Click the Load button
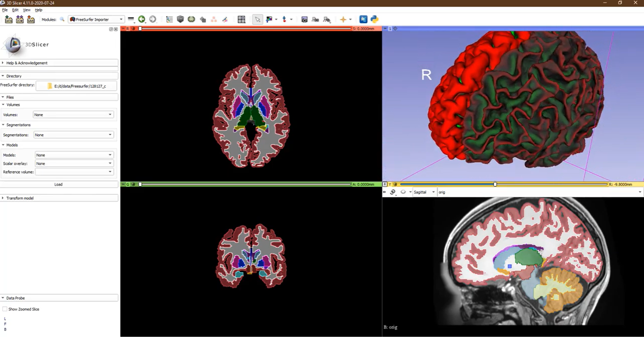Image resolution: width=644 pixels, height=337 pixels. pyautogui.click(x=58, y=184)
